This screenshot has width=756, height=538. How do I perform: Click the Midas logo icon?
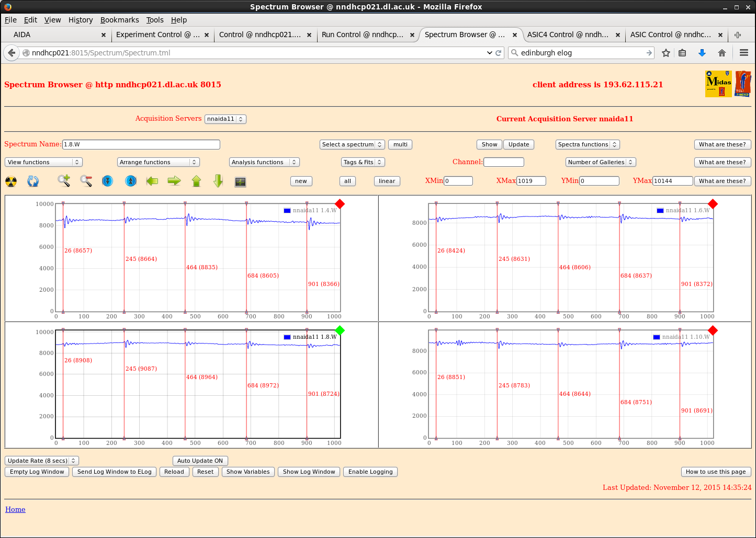point(718,84)
